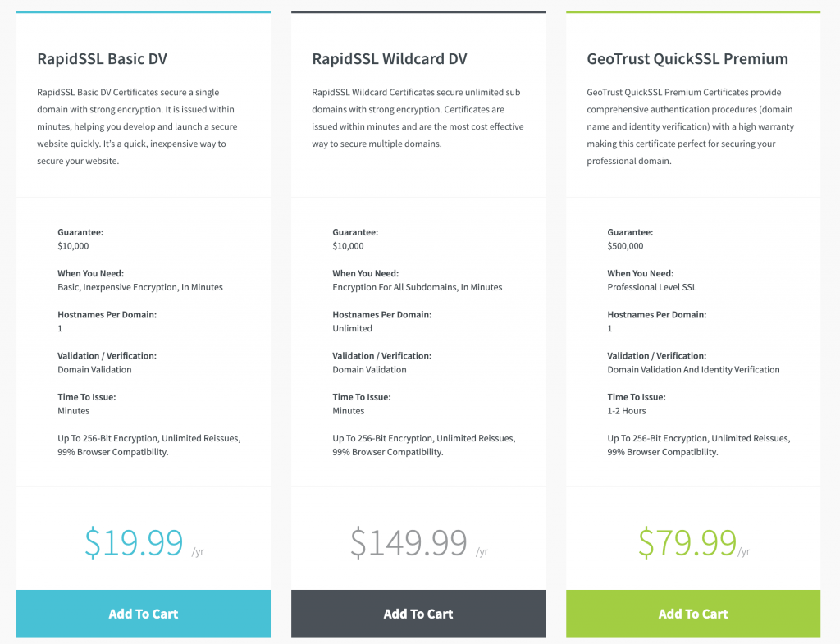Screen dimensions: 840x644
Task: Click the GeoTrust QuickSSL Premium heading
Action: point(687,58)
